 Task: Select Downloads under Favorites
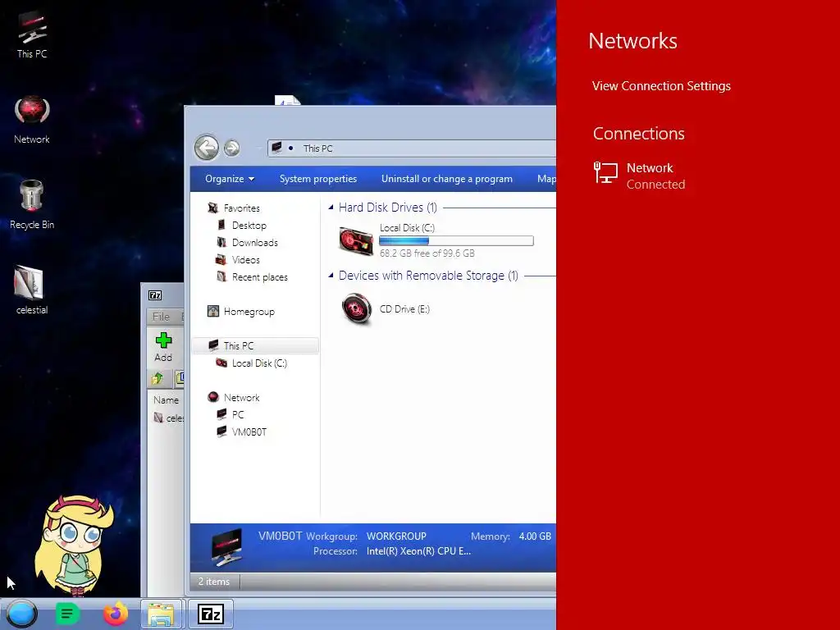[x=255, y=243]
